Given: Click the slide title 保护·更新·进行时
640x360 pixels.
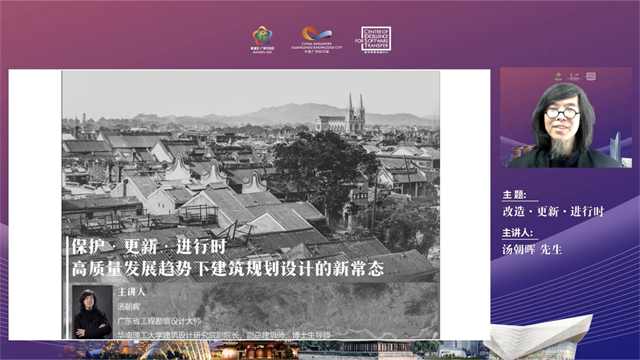Looking at the screenshot, I should click(x=149, y=246).
